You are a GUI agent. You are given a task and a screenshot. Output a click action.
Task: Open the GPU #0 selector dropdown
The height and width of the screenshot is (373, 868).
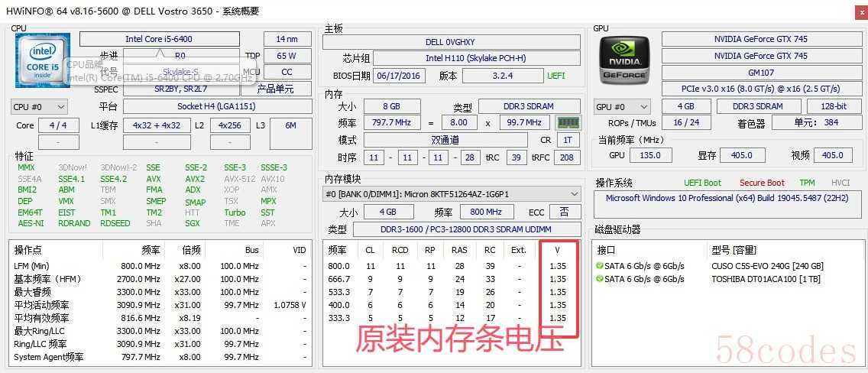coord(622,106)
